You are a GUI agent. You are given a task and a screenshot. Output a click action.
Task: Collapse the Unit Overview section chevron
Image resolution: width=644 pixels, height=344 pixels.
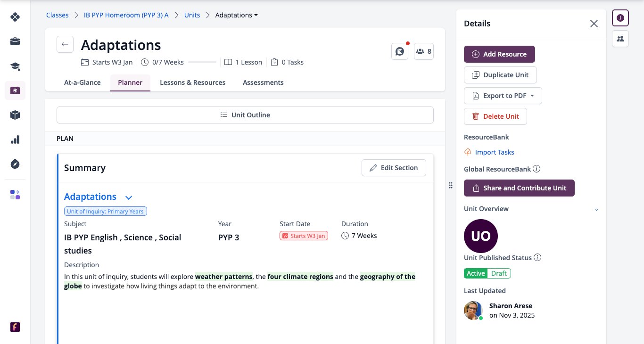[596, 209]
